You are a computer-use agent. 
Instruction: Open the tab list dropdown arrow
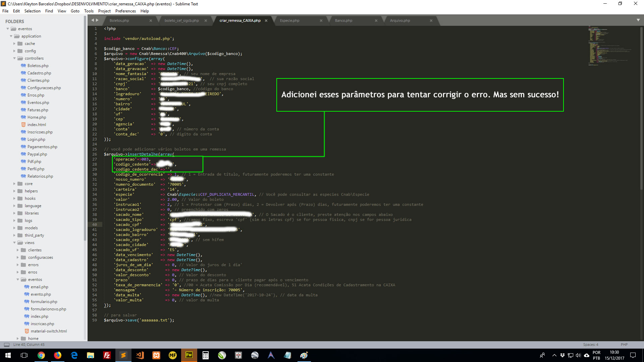pos(638,20)
